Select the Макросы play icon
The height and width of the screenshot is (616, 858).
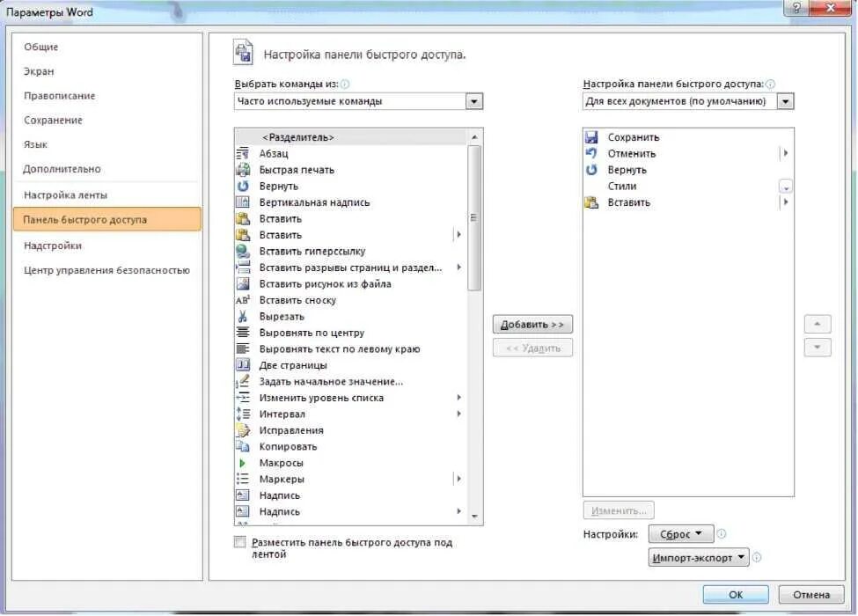click(x=242, y=463)
